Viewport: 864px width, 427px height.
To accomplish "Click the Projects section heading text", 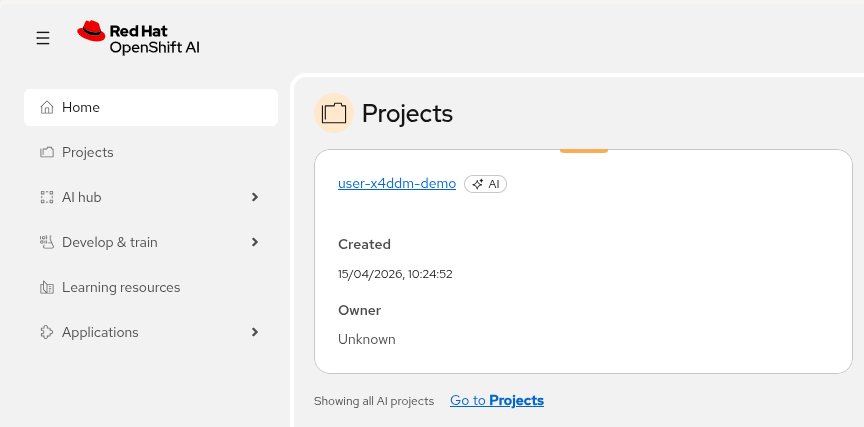I will [407, 114].
